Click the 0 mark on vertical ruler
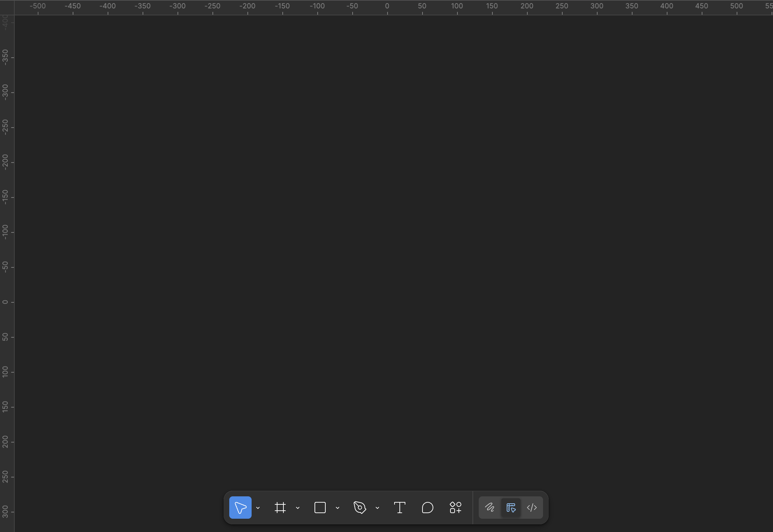This screenshot has width=773, height=532. (x=5, y=302)
